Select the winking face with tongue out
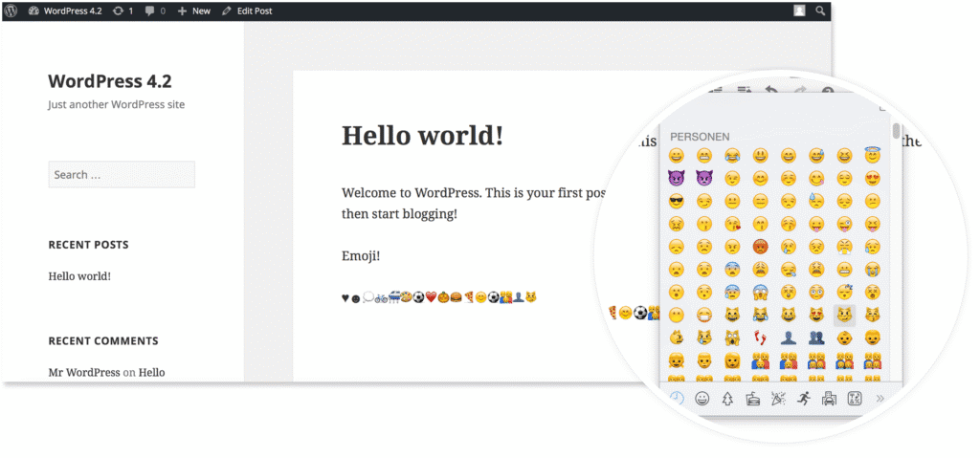 point(844,224)
